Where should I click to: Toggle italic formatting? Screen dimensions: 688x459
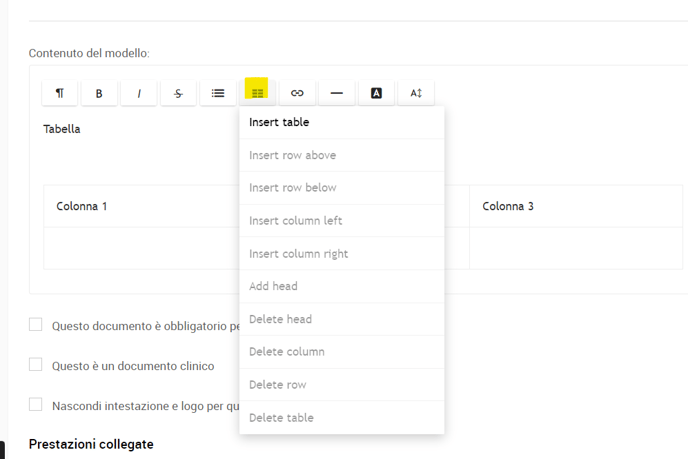pyautogui.click(x=139, y=93)
